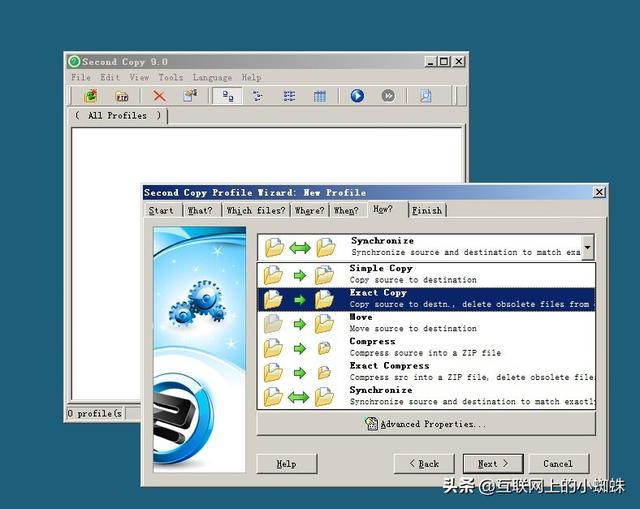The image size is (640, 509).
Task: Choose Synchronize at bottom of list
Action: 426,396
